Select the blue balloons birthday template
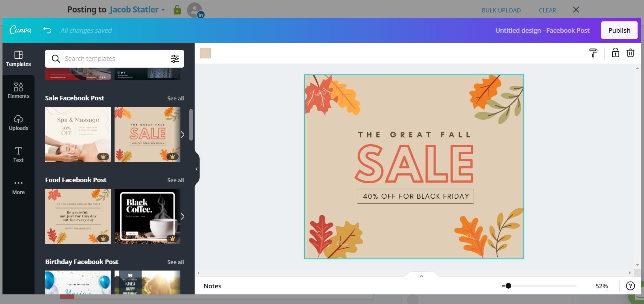The image size is (644, 304). 78,282
